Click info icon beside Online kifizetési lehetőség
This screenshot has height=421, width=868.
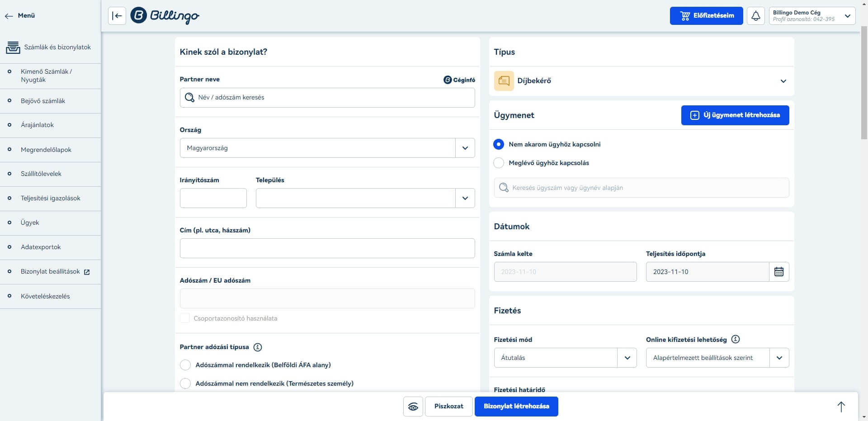(736, 340)
